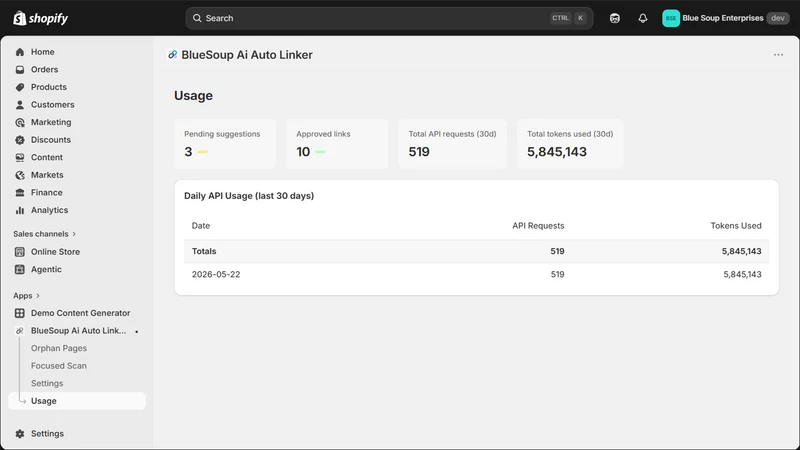
Task: Open the three-dot more actions menu
Action: point(778,55)
